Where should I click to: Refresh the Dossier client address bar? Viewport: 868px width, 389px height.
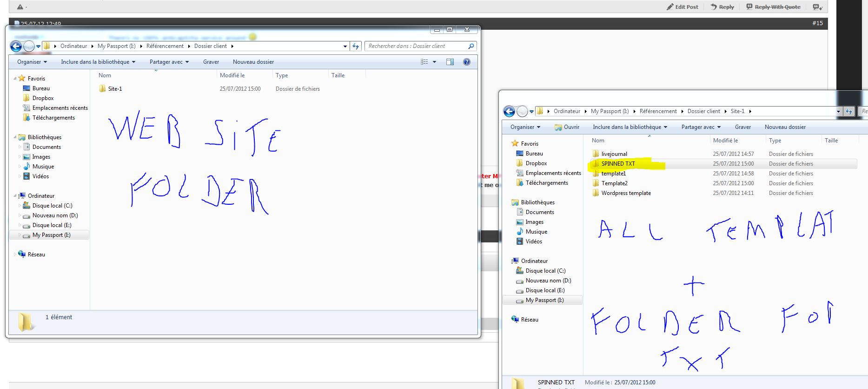pos(356,46)
